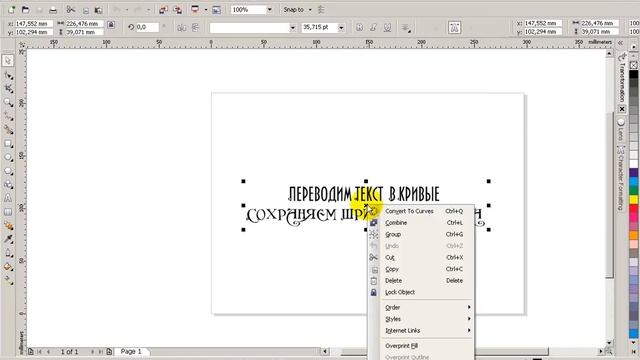
Task: Click the Export icon in toolbar
Action: coord(178,9)
